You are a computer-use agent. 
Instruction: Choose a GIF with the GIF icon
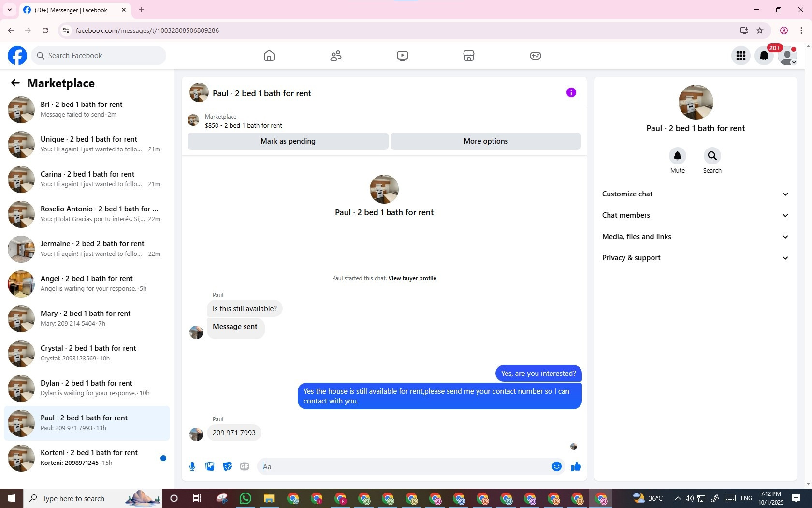pos(245,466)
